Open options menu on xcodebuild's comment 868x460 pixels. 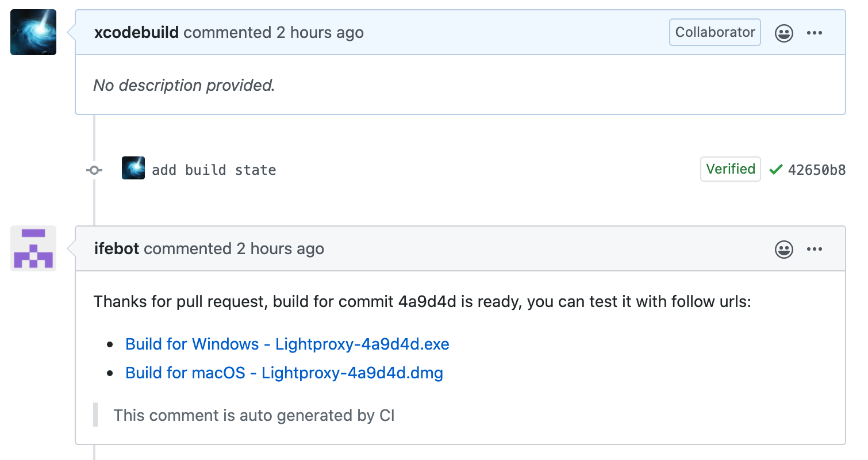[815, 33]
